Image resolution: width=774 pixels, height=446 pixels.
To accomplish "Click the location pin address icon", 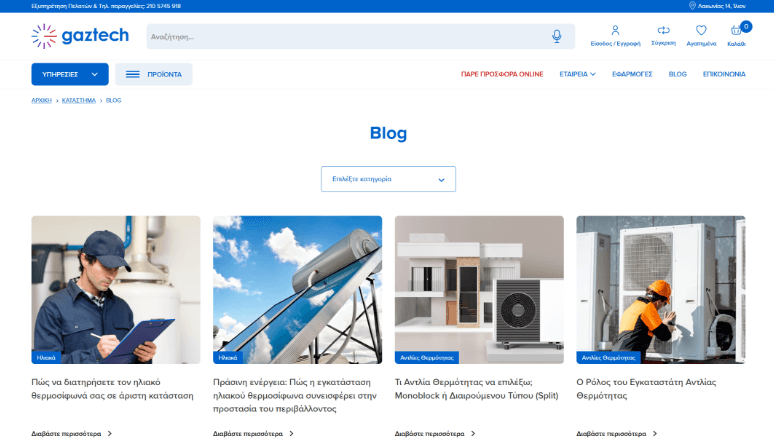I will click(692, 5).
